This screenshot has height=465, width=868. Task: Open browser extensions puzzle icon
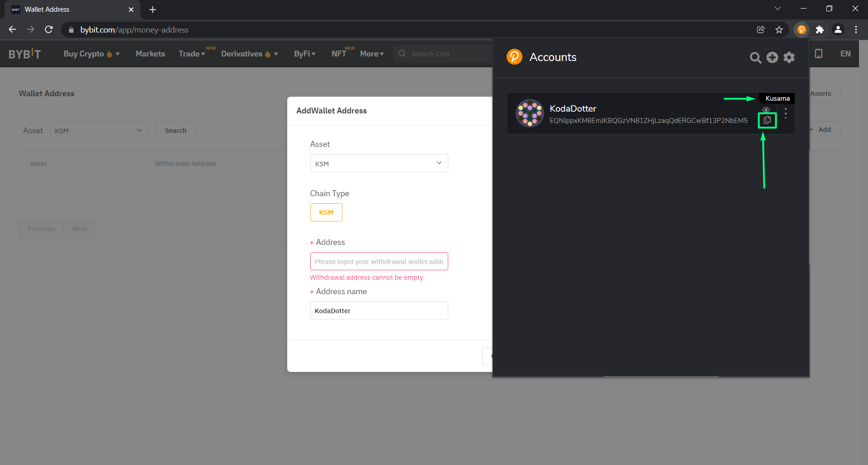tap(820, 30)
